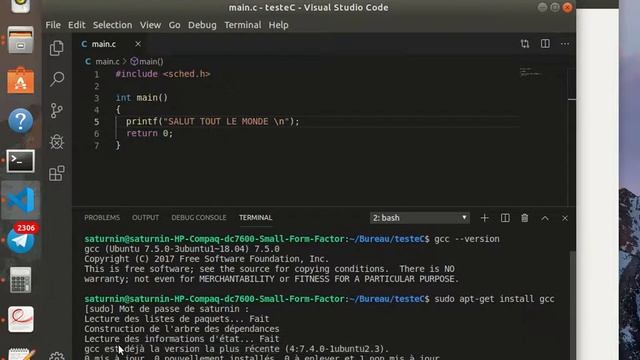Create a new terminal with plus icon
640x360 pixels.
coord(484,218)
